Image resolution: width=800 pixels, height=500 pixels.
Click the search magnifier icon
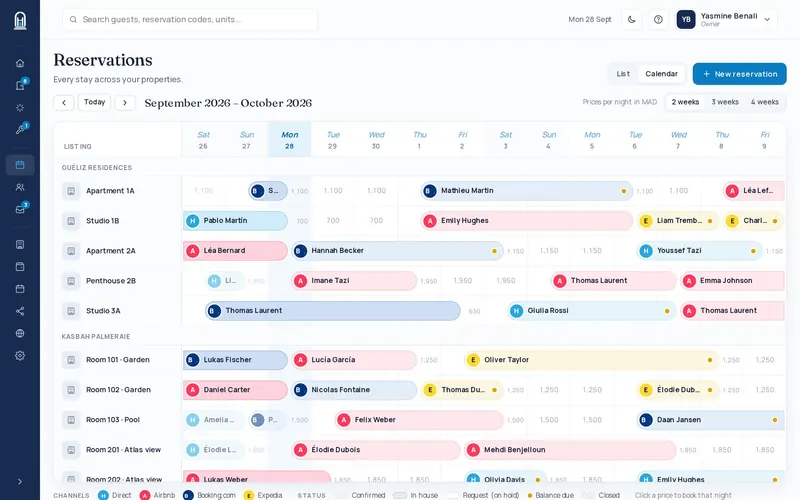coord(73,19)
